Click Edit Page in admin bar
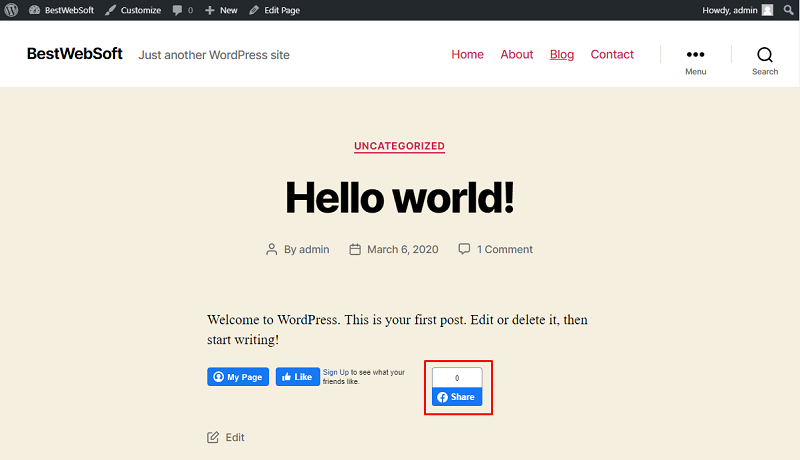 coord(274,10)
